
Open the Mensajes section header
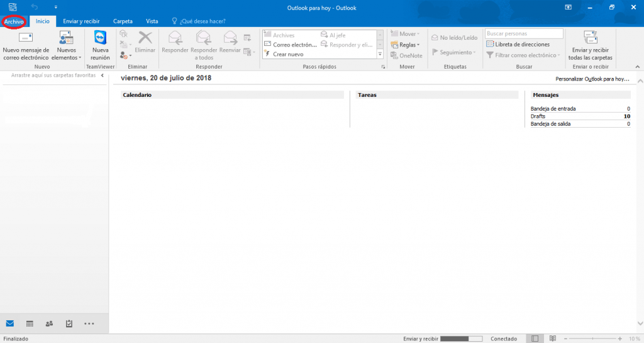[x=580, y=95]
